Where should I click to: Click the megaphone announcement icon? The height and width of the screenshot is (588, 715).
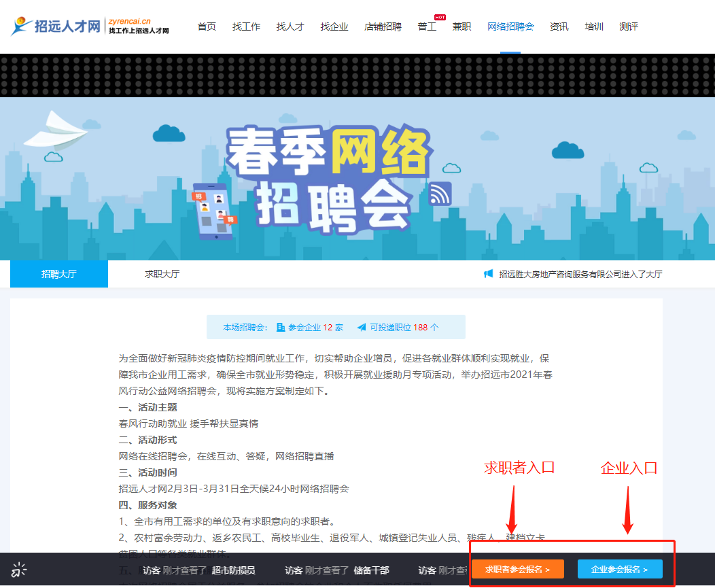[488, 274]
